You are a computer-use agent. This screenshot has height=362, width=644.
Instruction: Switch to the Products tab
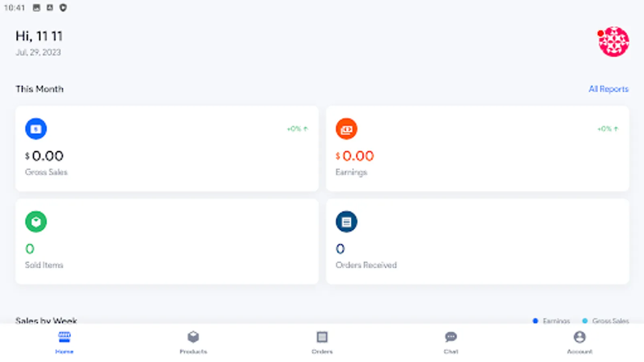(x=193, y=342)
